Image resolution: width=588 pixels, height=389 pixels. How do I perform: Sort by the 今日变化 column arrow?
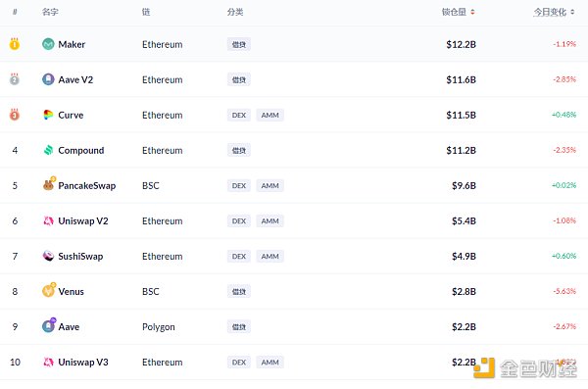point(572,12)
